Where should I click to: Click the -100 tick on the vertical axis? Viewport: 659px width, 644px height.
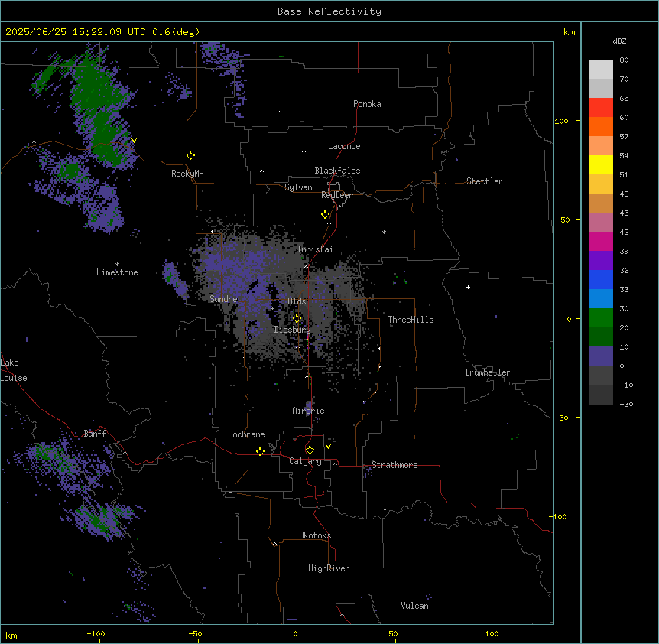[x=559, y=516]
